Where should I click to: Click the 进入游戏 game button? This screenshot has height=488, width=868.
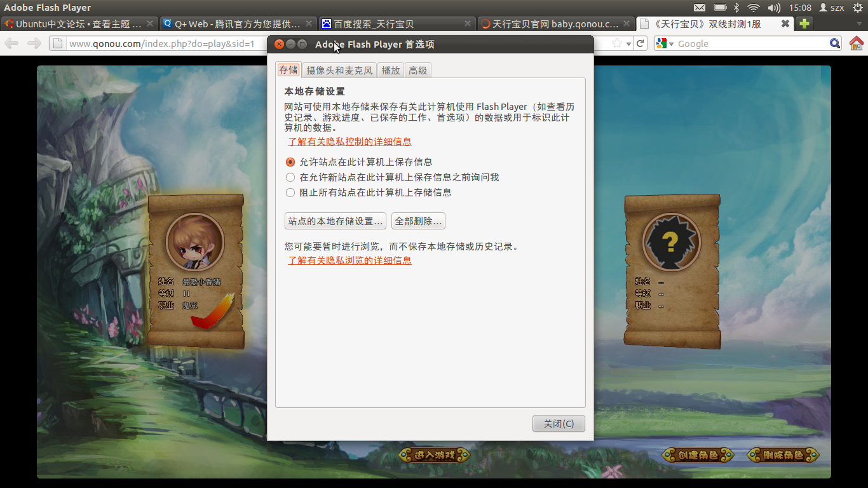coord(435,455)
